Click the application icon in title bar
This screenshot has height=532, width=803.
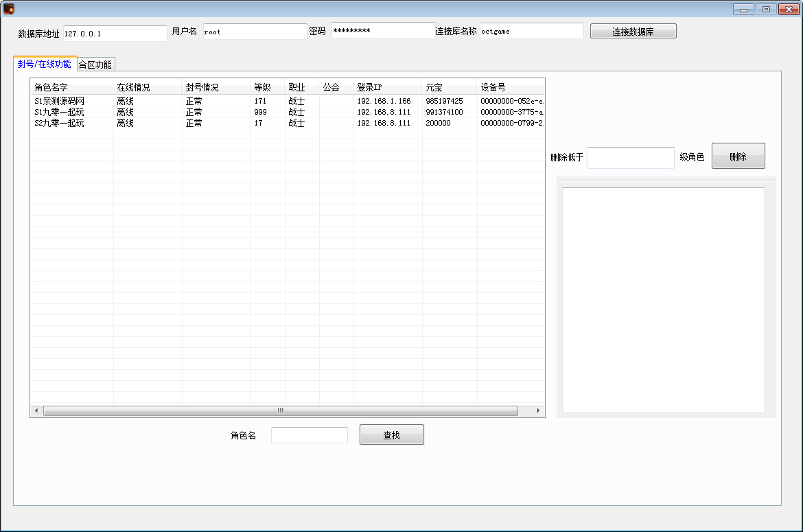(x=9, y=9)
